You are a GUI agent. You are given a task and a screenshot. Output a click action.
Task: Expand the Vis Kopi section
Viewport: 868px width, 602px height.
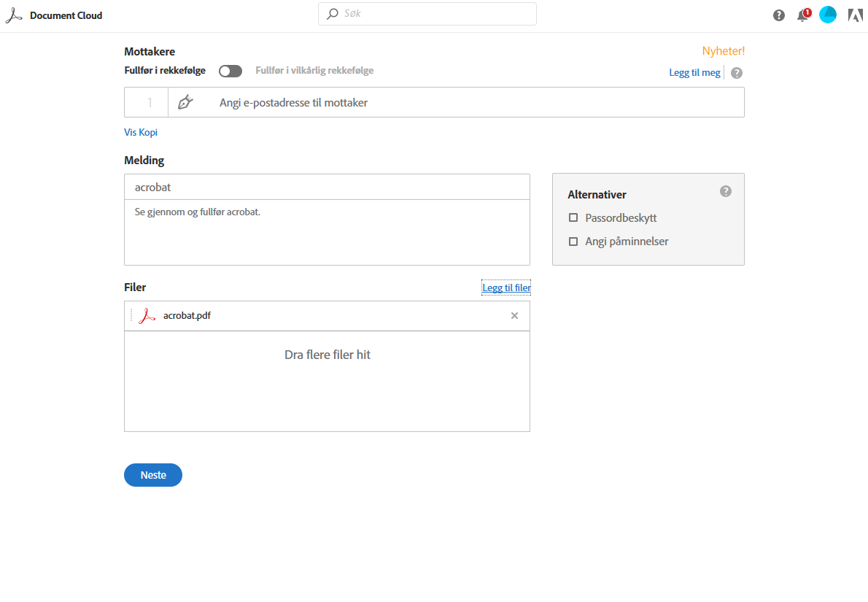[141, 132]
